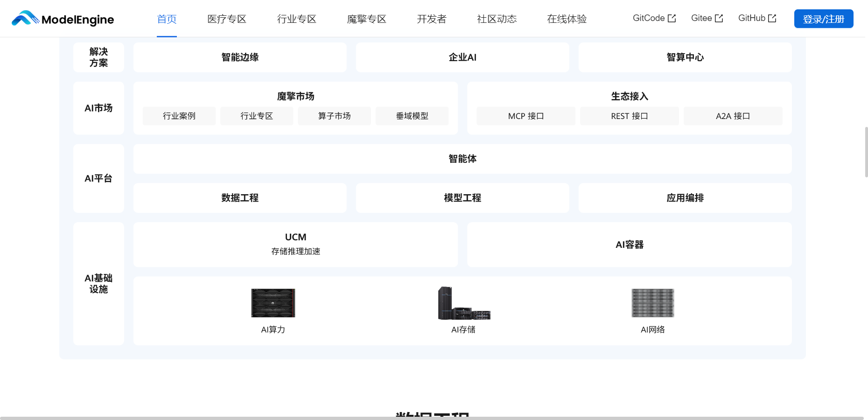Switch to the 魔擎专区 tab
The image size is (868, 420).
pos(366,19)
